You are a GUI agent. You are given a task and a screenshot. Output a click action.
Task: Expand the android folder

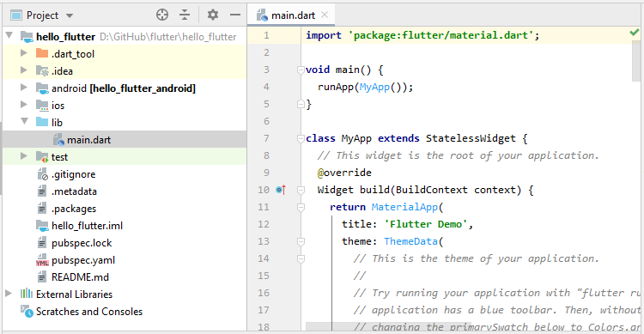point(24,88)
